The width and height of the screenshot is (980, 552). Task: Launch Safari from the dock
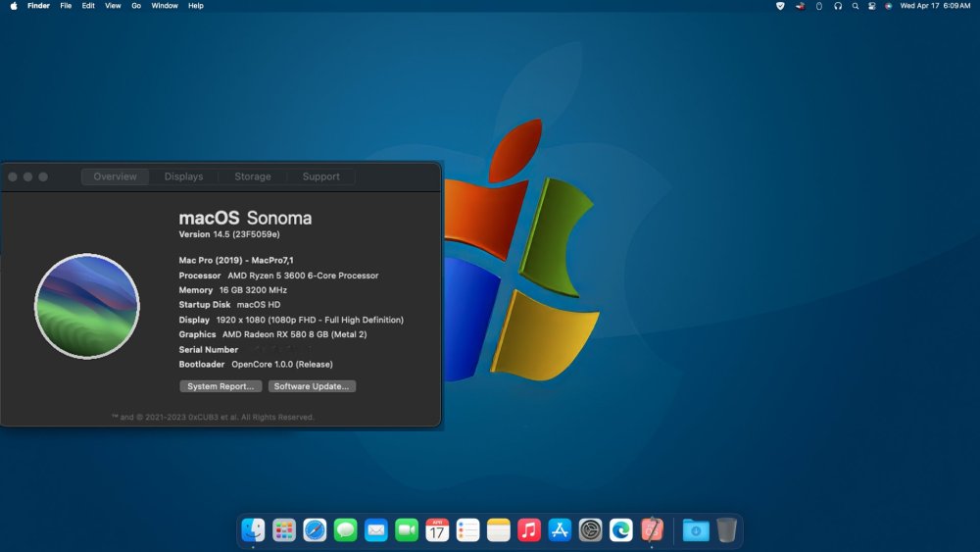[315, 530]
